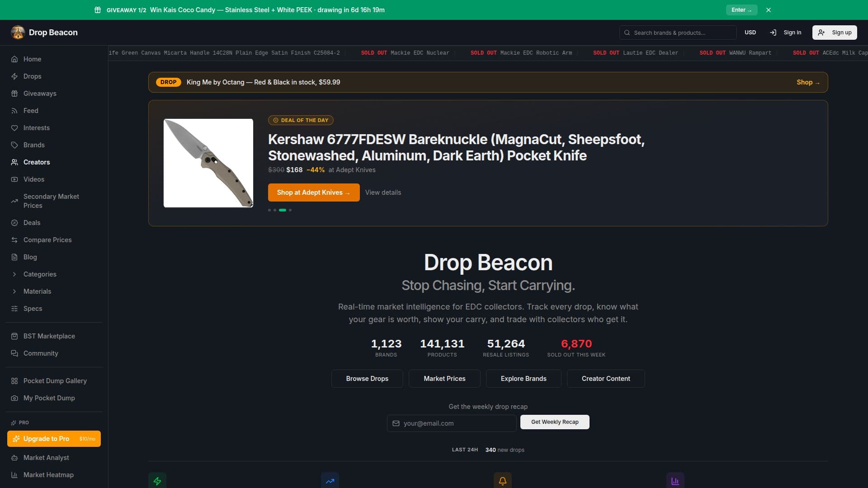
Task: Click the Deals percent badge icon
Action: (x=14, y=223)
